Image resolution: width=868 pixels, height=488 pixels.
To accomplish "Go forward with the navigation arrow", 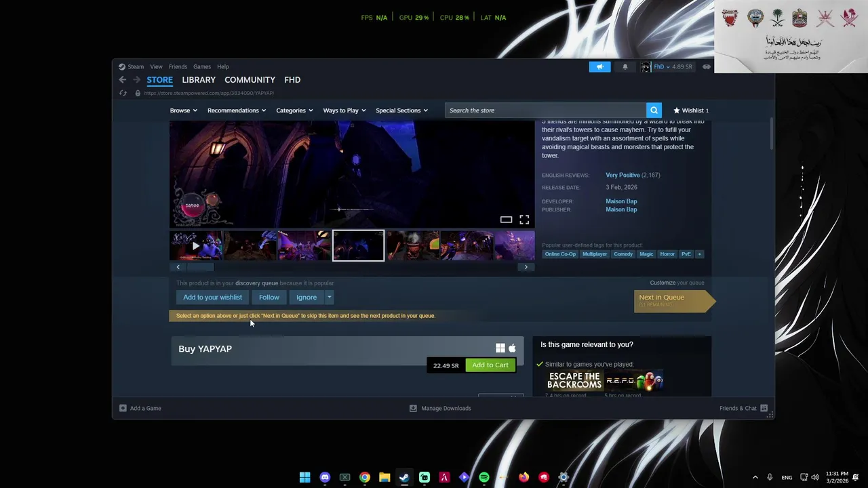I will coord(136,80).
